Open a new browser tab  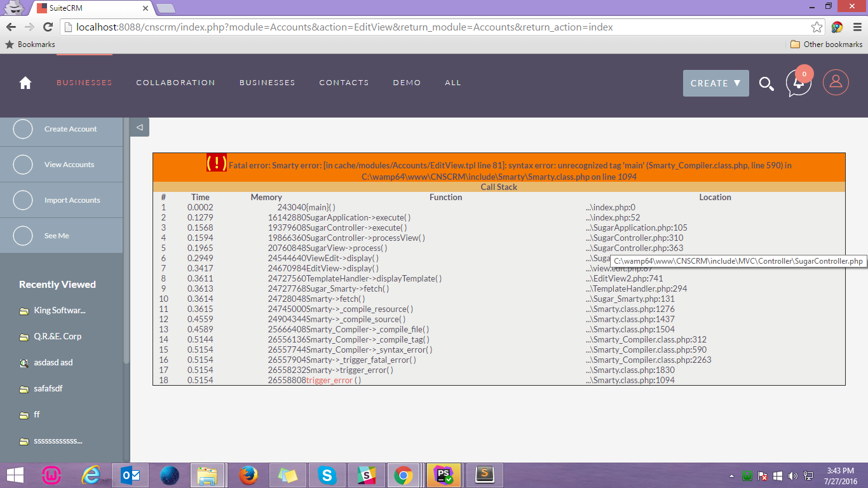[x=166, y=8]
